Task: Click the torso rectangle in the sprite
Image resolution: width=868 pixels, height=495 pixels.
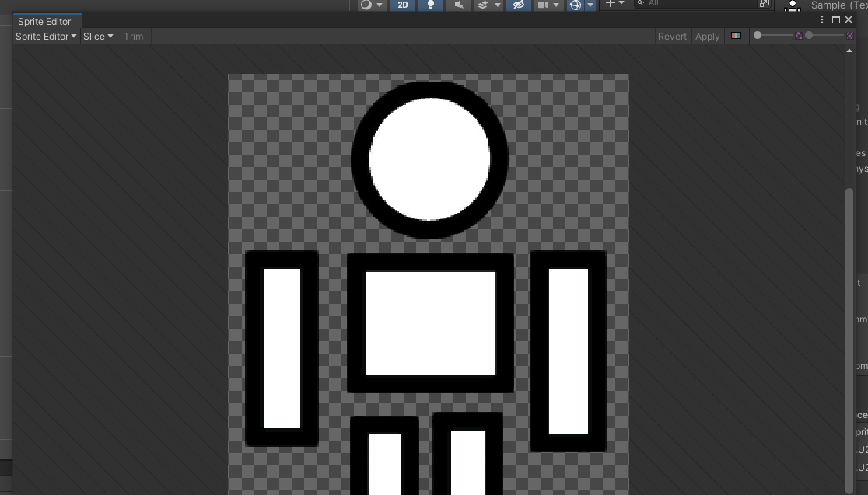Action: point(430,323)
